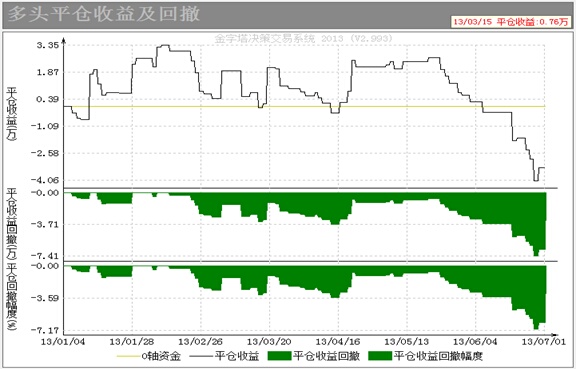This screenshot has width=576, height=369.
Task: Click the y-axis value -4.06
Action: click(x=44, y=180)
